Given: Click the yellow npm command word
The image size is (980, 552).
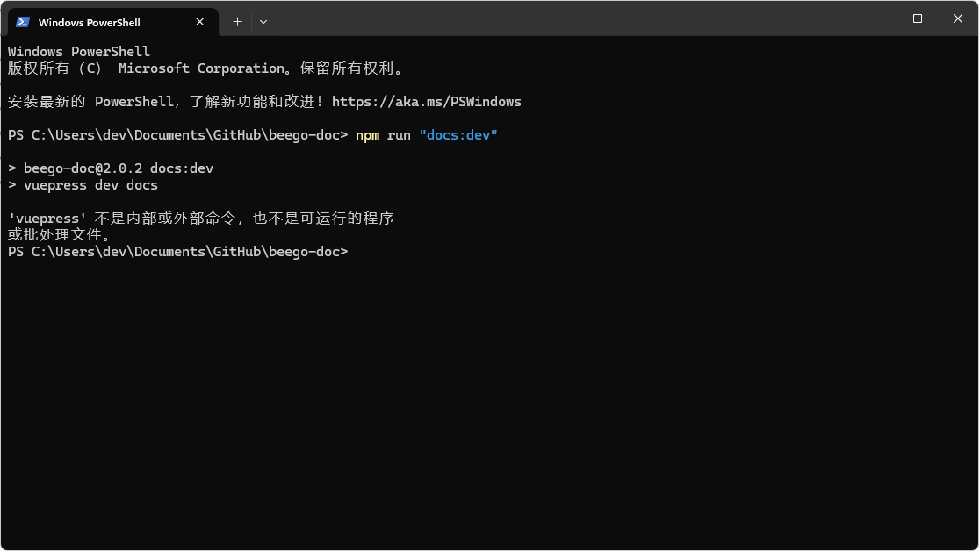Looking at the screenshot, I should 367,135.
